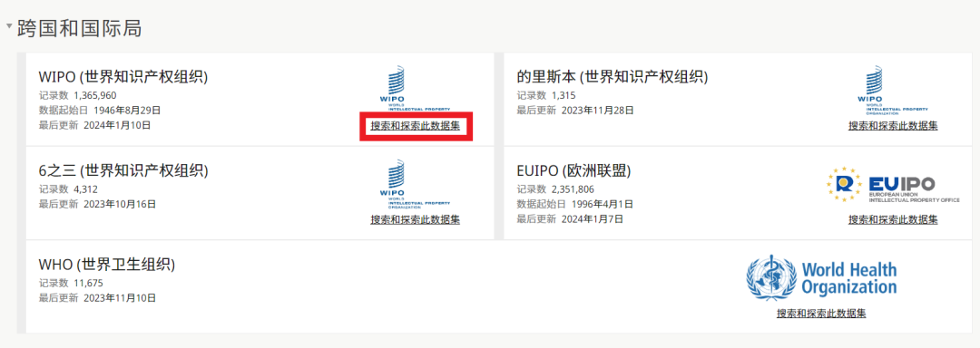Click the last update 2024年1月10日
This screenshot has height=348, width=980.
coord(117,125)
